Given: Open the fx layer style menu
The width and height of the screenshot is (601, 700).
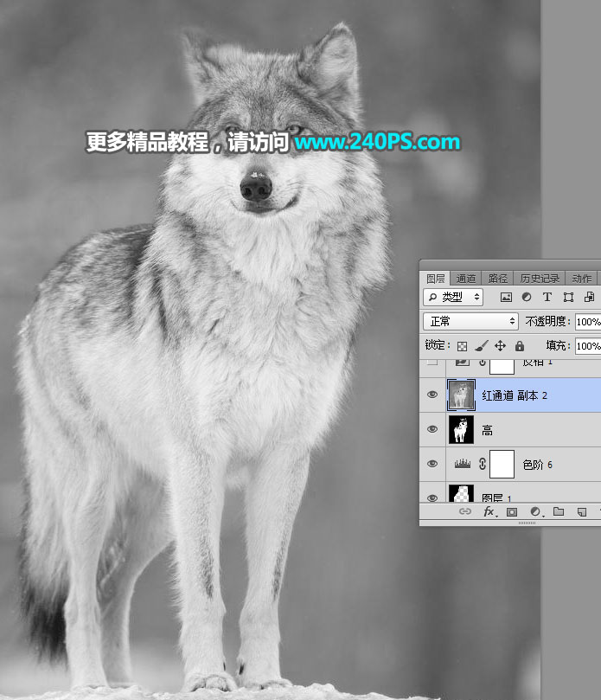Looking at the screenshot, I should click(489, 512).
